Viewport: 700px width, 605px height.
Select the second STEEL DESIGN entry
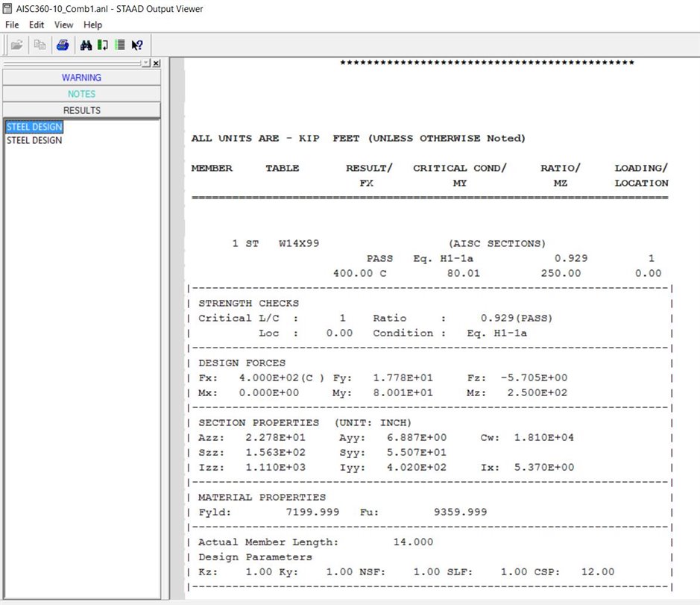click(34, 140)
